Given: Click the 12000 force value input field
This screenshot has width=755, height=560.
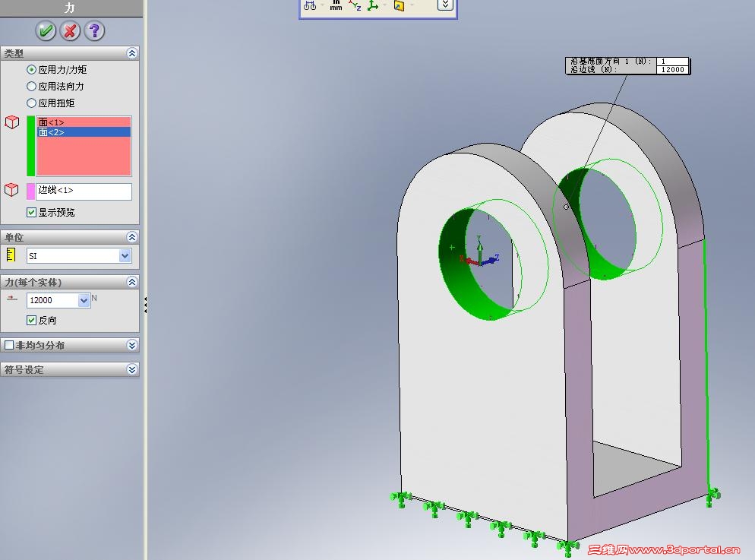Looking at the screenshot, I should (x=52, y=300).
